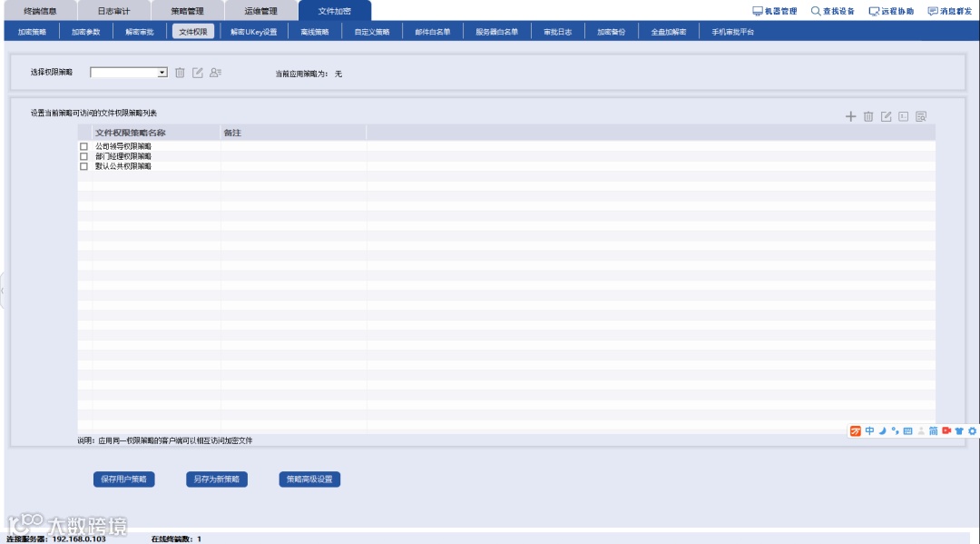This screenshot has height=544, width=980.
Task: Switch to the 运维管理 tab
Action: click(x=260, y=11)
